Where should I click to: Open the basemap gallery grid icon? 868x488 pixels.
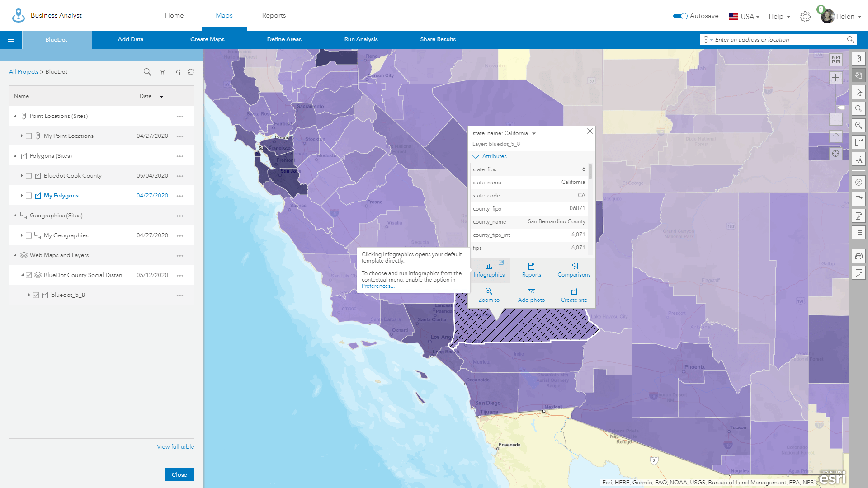coord(835,60)
